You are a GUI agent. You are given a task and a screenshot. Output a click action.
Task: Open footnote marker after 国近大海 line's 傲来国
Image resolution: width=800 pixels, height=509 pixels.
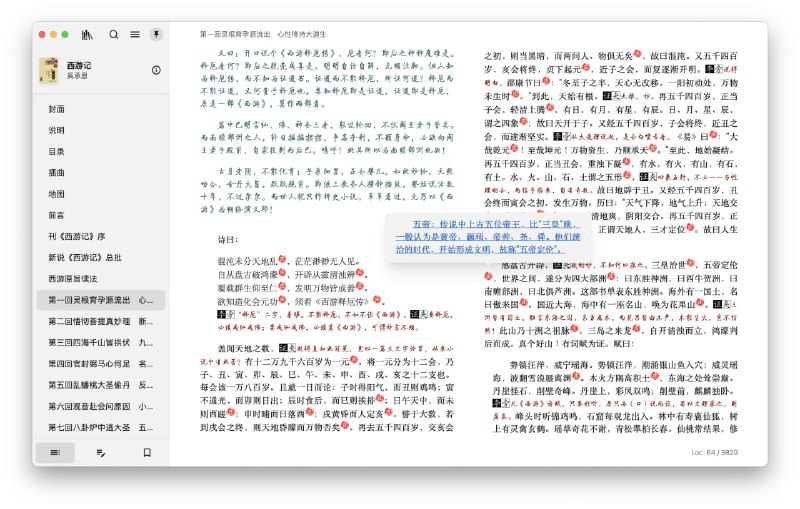pyautogui.click(x=523, y=303)
